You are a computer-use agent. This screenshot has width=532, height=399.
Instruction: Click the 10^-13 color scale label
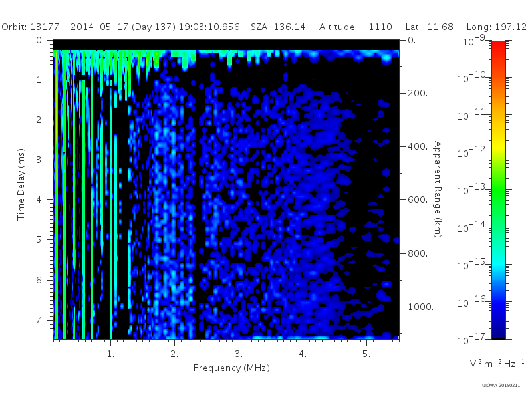coord(473,190)
